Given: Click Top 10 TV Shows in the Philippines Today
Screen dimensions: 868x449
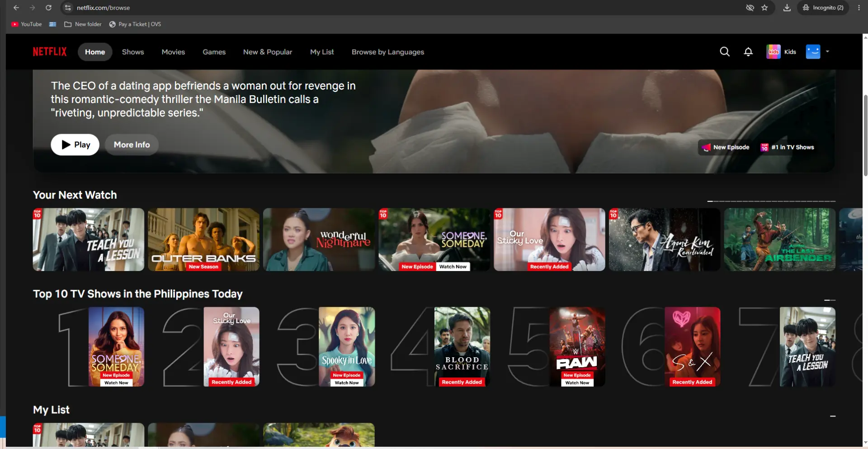Looking at the screenshot, I should (138, 294).
